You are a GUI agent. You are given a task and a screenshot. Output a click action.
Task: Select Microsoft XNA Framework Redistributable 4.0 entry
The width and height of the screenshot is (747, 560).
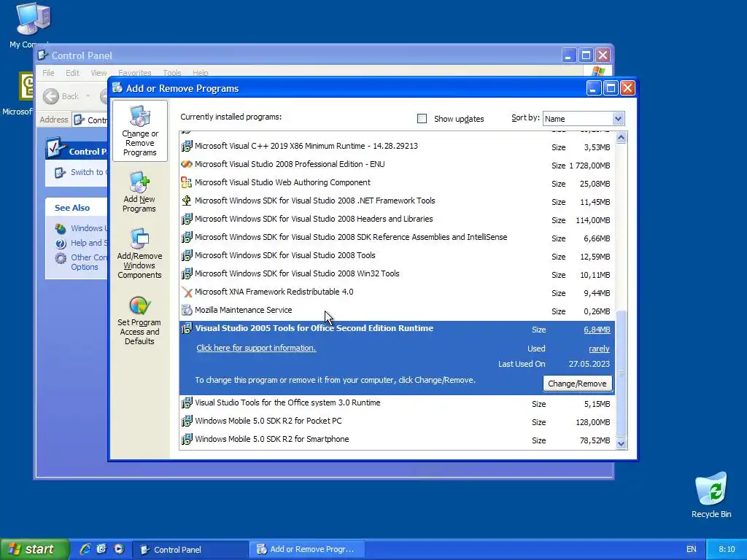397,292
